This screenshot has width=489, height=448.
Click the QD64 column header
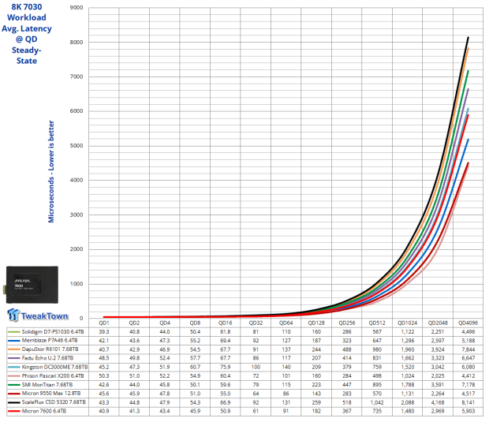click(286, 323)
